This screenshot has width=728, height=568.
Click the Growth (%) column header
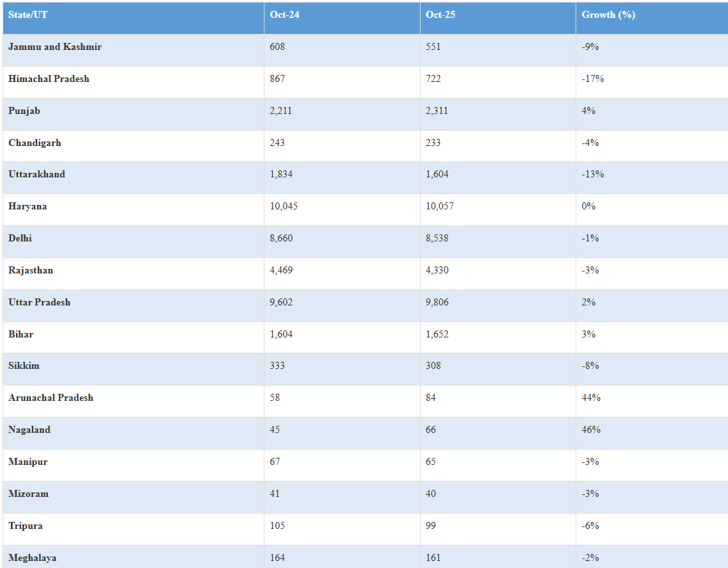pyautogui.click(x=608, y=15)
